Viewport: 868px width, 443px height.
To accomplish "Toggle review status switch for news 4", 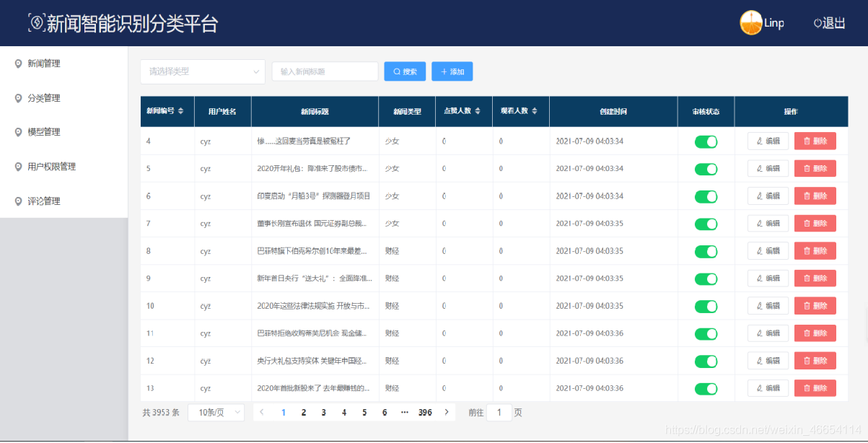I will coord(706,141).
